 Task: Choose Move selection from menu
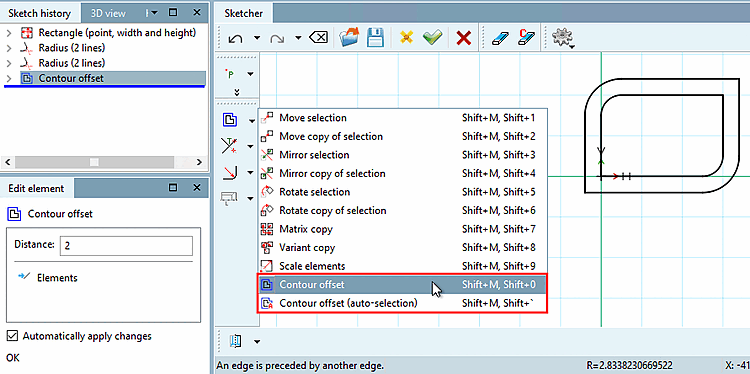pos(402,118)
